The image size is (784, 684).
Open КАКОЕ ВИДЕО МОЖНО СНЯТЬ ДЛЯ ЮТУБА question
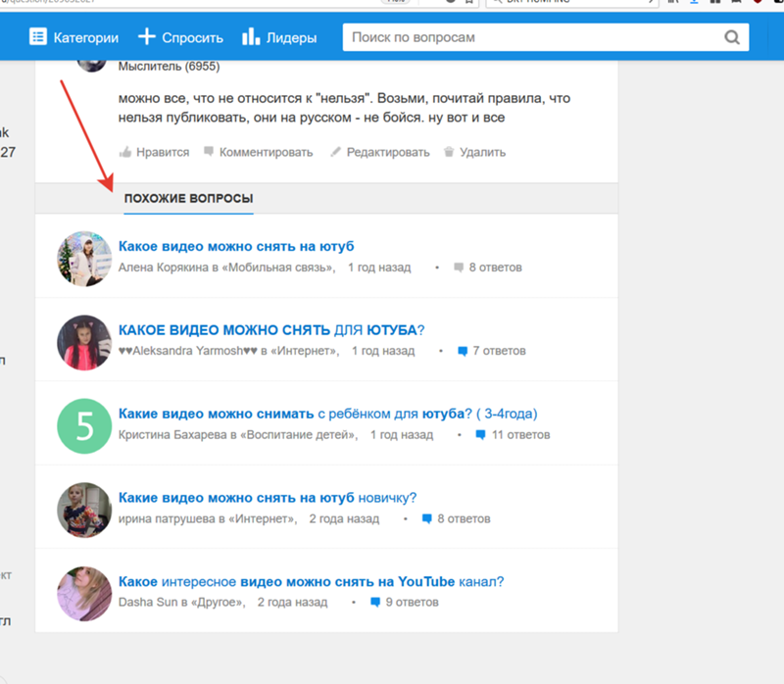[271, 330]
